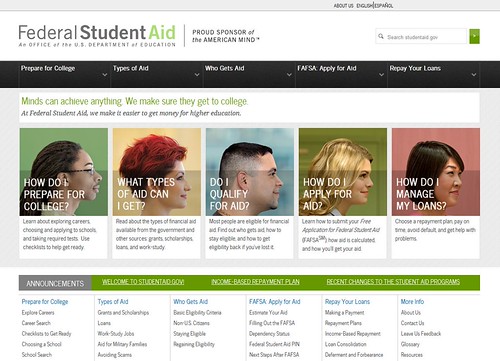Open Federal Student Aid PIN link
Image resolution: width=500 pixels, height=361 pixels.
click(x=274, y=344)
